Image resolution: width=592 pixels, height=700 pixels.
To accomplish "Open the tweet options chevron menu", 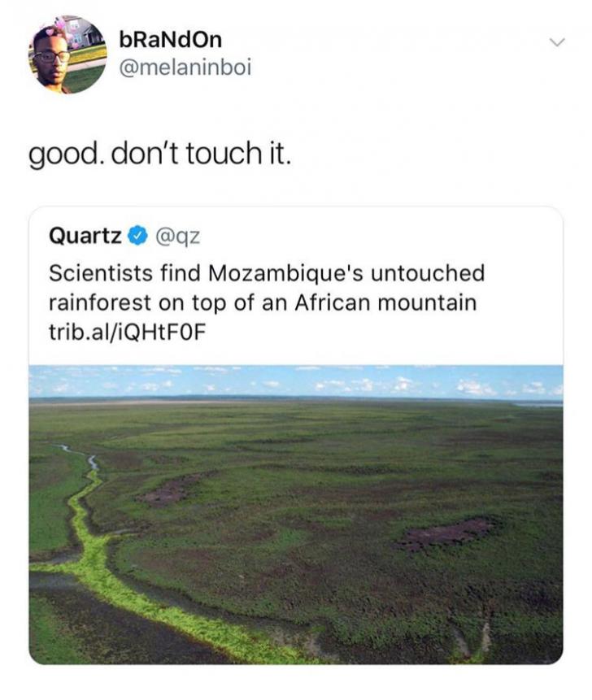I will [558, 42].
